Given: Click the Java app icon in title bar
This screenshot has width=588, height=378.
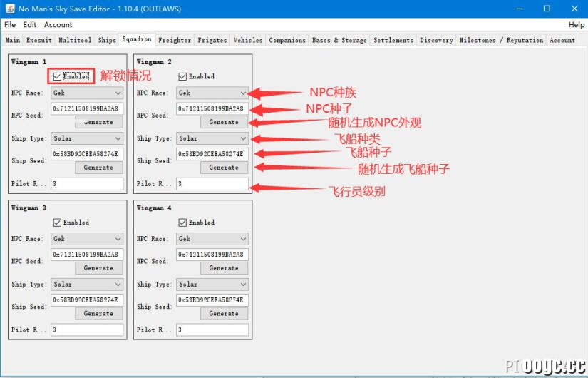Looking at the screenshot, I should [10, 9].
